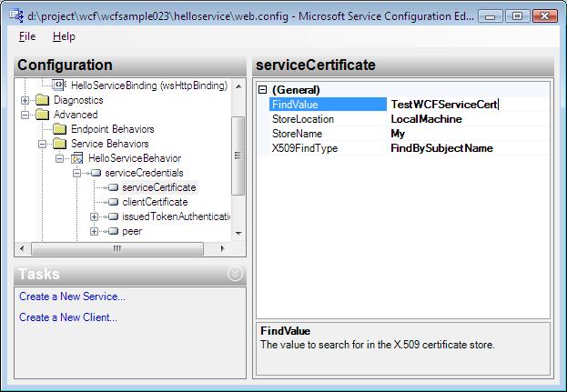Click the Create a New Client link
The width and height of the screenshot is (567, 392).
click(x=68, y=317)
